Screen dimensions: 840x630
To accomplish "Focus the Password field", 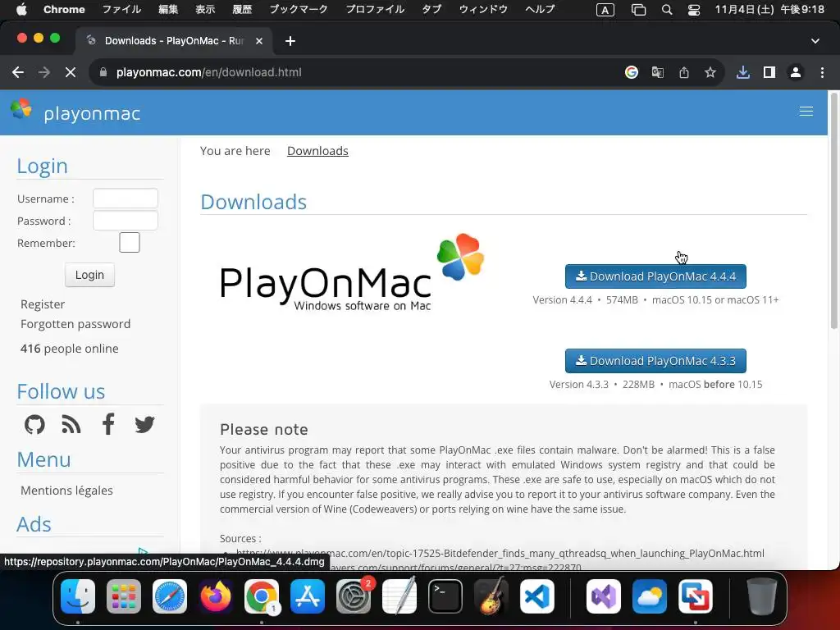I will pos(126,220).
